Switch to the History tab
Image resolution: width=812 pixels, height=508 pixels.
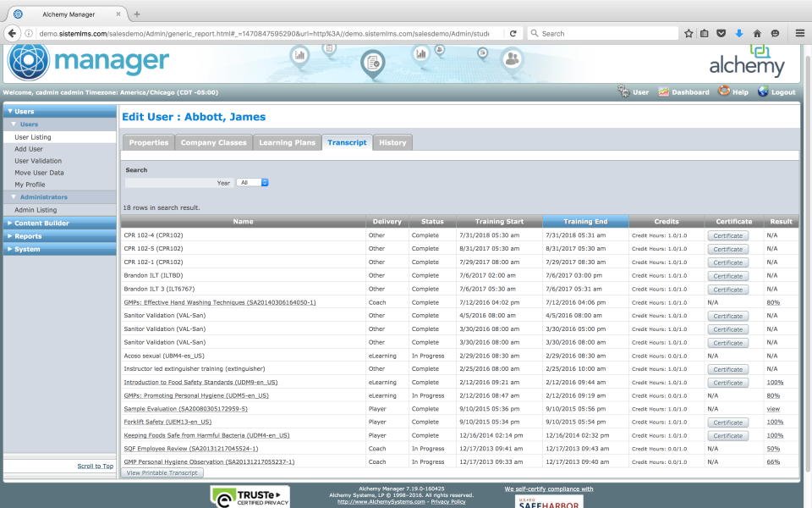click(x=392, y=142)
